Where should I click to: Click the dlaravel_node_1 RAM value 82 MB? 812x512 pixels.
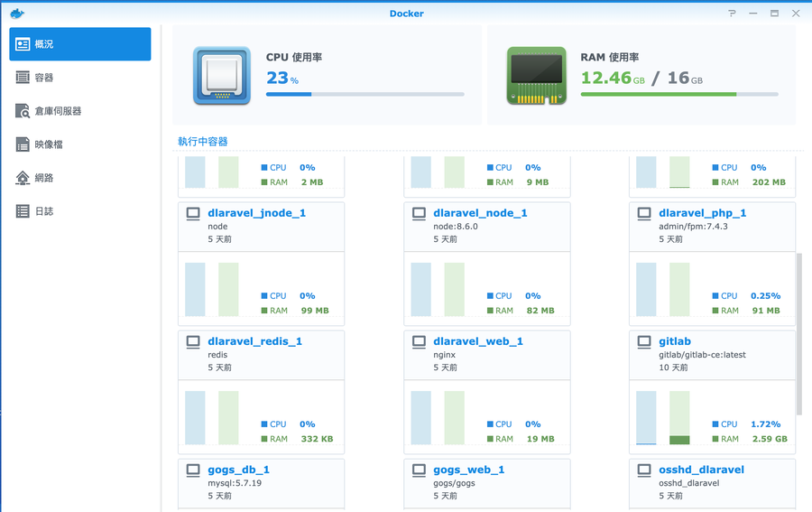540,311
